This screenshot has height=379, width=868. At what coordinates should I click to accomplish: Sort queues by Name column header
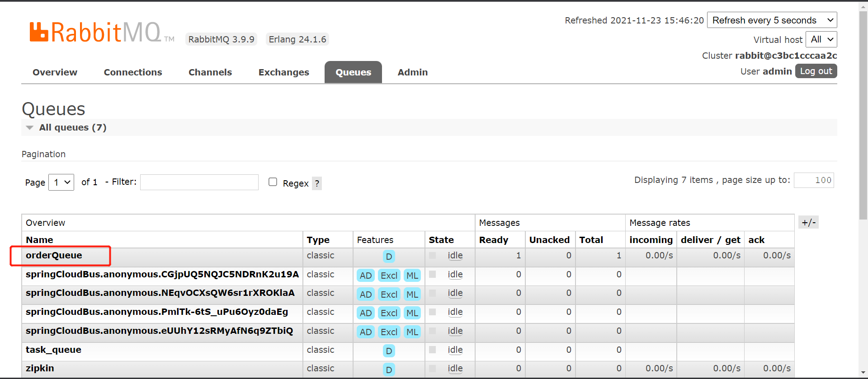pos(39,240)
